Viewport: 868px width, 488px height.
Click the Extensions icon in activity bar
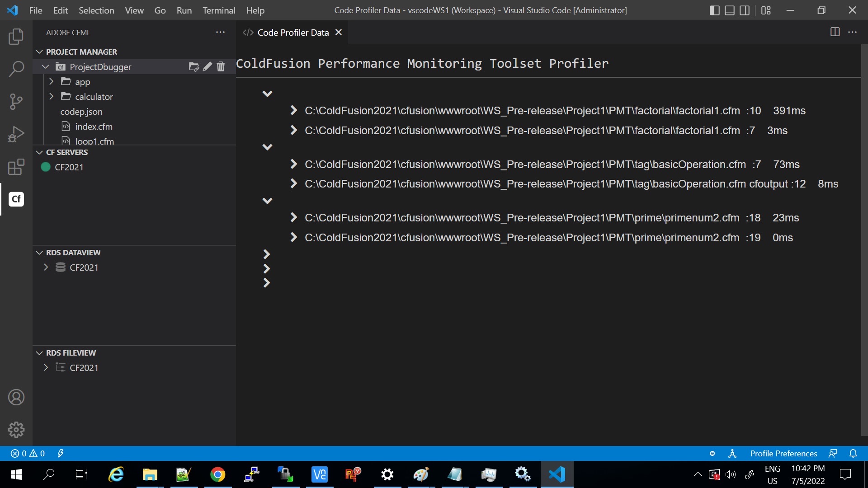(16, 166)
